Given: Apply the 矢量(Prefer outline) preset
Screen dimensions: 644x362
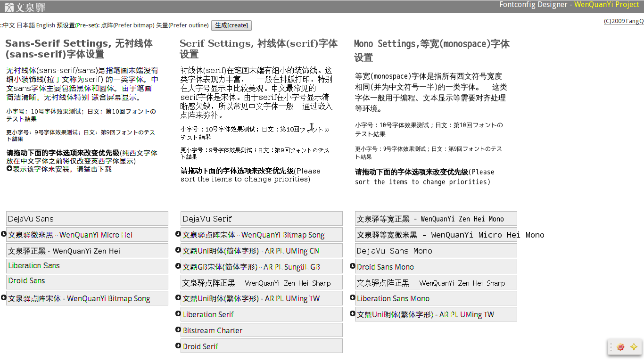Looking at the screenshot, I should click(x=182, y=25).
